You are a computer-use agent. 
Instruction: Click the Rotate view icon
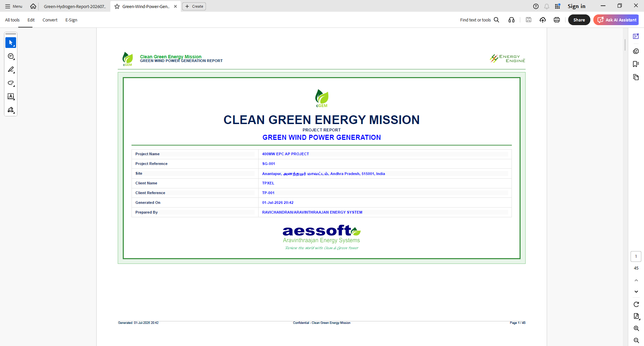pyautogui.click(x=636, y=304)
